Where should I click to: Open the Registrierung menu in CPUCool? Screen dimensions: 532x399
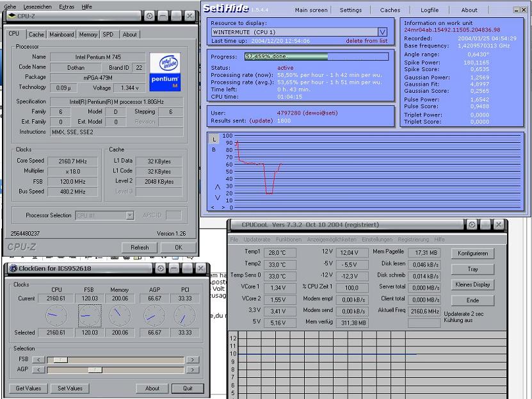(x=414, y=239)
